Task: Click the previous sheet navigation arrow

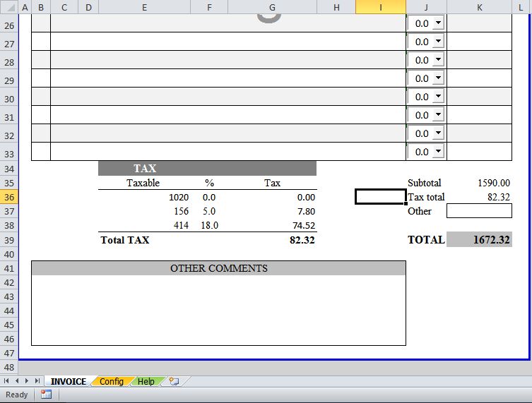Action: (x=17, y=381)
